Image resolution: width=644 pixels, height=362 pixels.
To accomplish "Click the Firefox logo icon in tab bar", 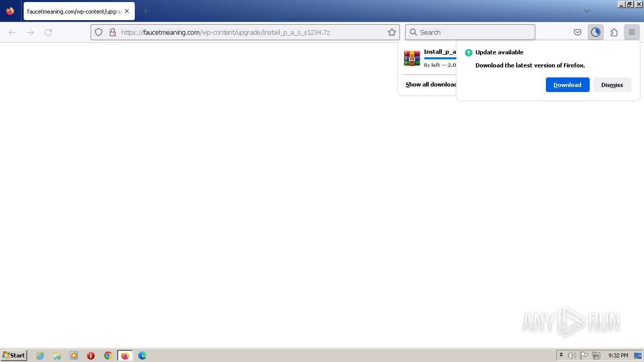I will pos(10,11).
